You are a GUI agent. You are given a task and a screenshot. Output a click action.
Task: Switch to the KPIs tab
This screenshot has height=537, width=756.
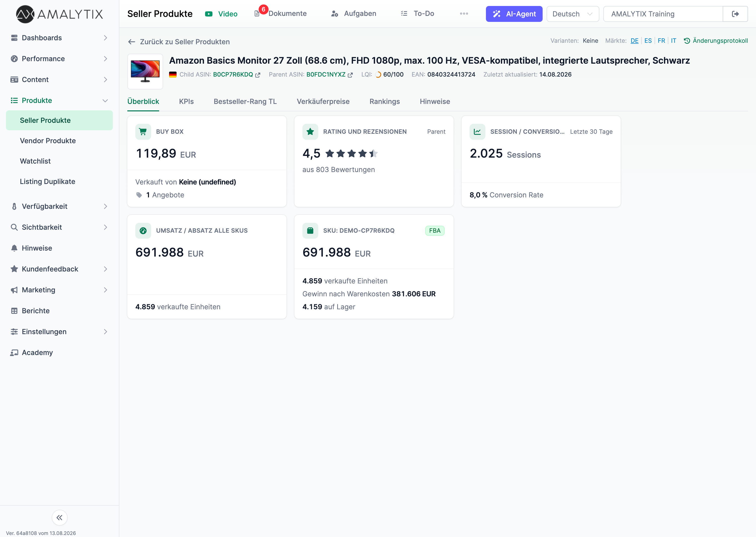[187, 101]
